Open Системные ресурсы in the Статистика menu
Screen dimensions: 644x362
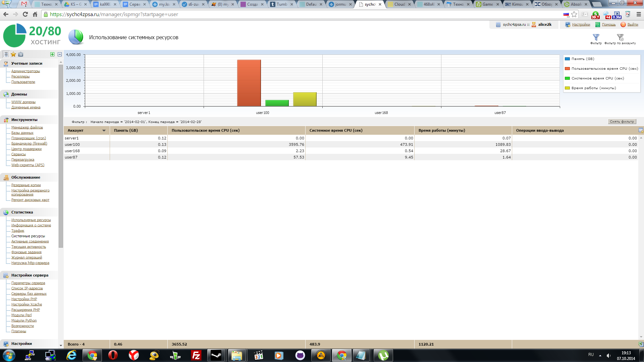(x=28, y=236)
